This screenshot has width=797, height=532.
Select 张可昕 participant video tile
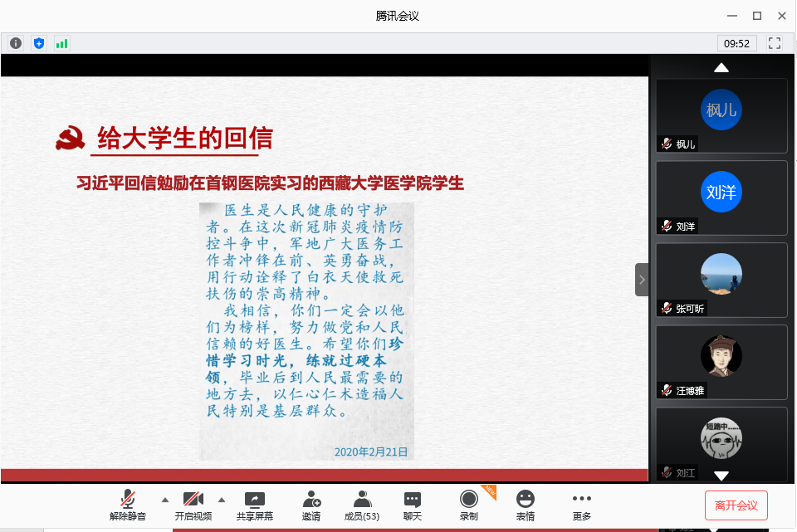[x=721, y=280]
